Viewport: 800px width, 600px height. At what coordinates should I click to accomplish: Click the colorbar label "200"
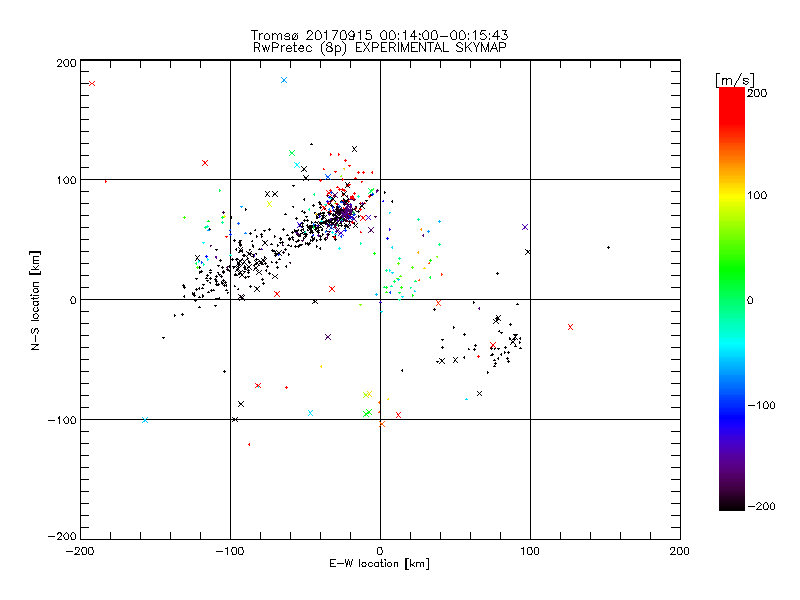757,93
